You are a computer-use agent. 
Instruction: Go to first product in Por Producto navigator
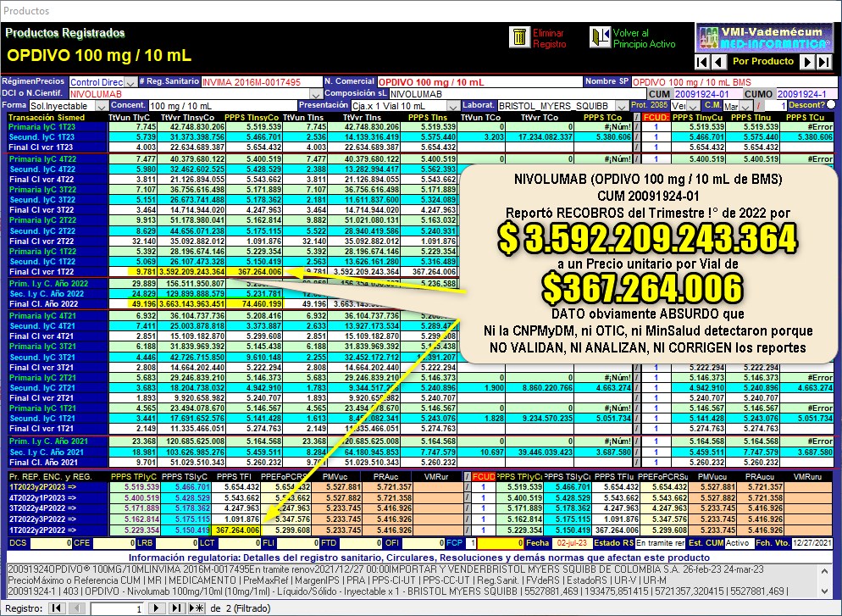point(702,62)
